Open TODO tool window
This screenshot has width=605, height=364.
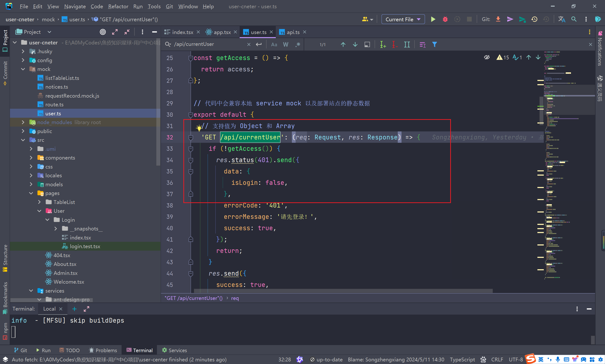(70, 350)
